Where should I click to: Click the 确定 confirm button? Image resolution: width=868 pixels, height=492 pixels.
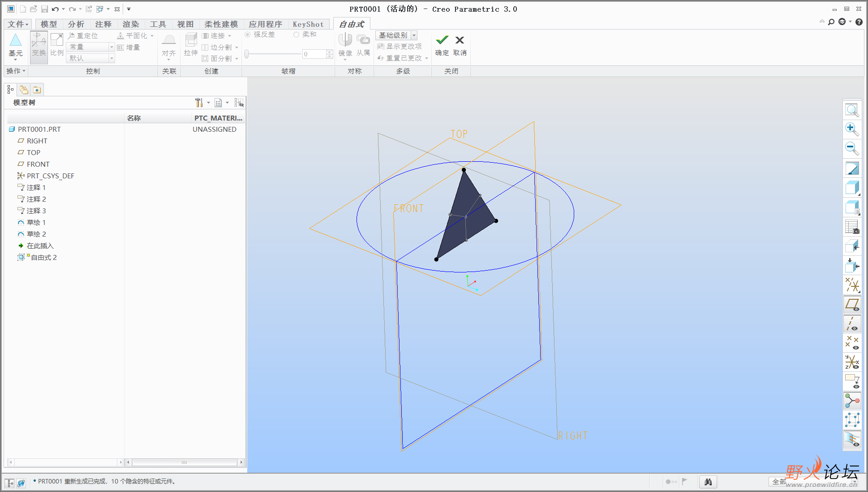point(442,45)
